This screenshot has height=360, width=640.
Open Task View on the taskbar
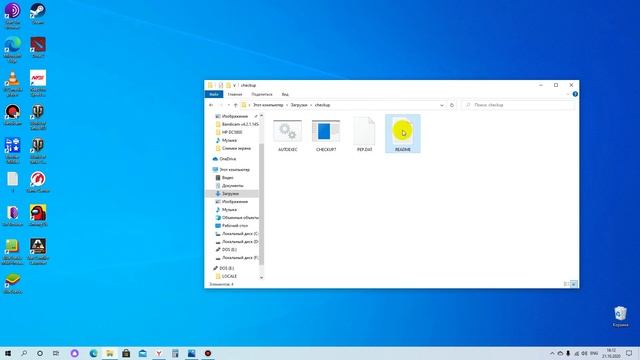pyautogui.click(x=56, y=353)
